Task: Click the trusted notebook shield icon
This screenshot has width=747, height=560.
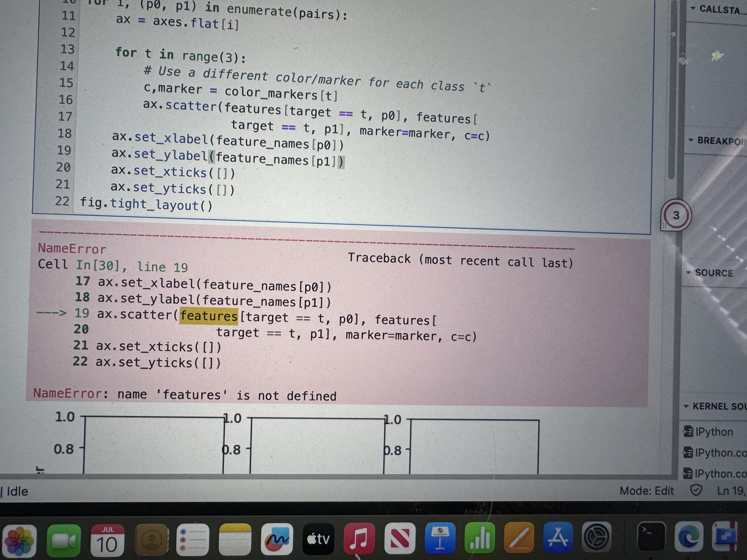Action: [x=696, y=490]
